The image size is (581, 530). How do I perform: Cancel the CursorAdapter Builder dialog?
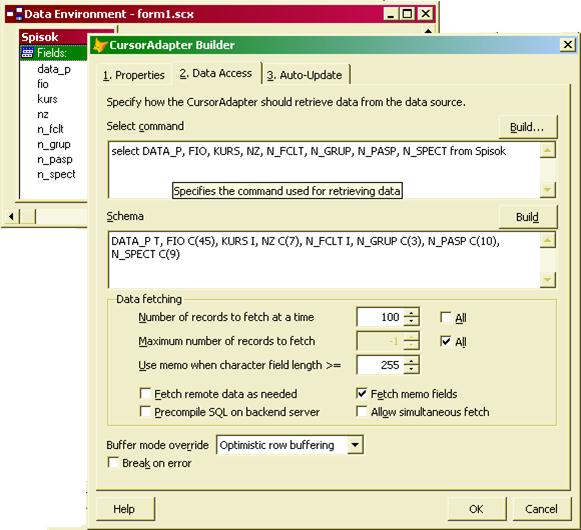pos(541,509)
